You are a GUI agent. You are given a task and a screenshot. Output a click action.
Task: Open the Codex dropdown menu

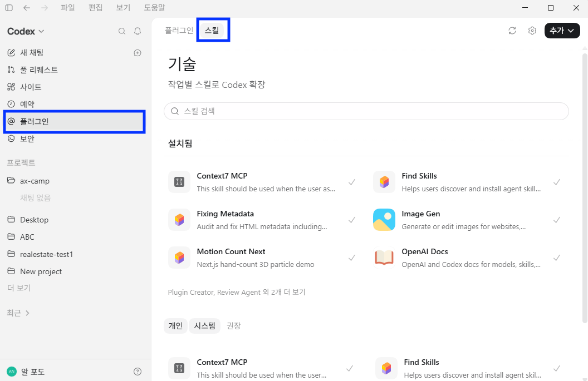26,32
